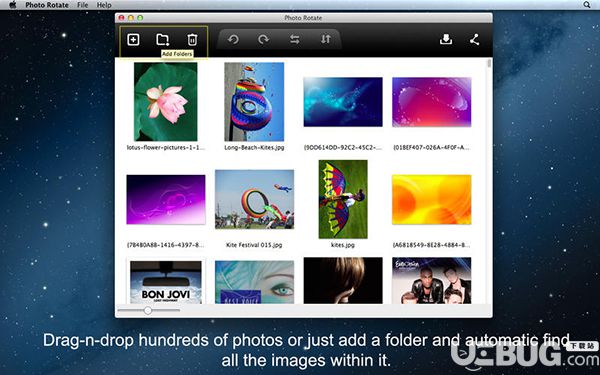Screen dimensions: 600x375
Task: Minimize the Photo Rotate window
Action: (131, 18)
